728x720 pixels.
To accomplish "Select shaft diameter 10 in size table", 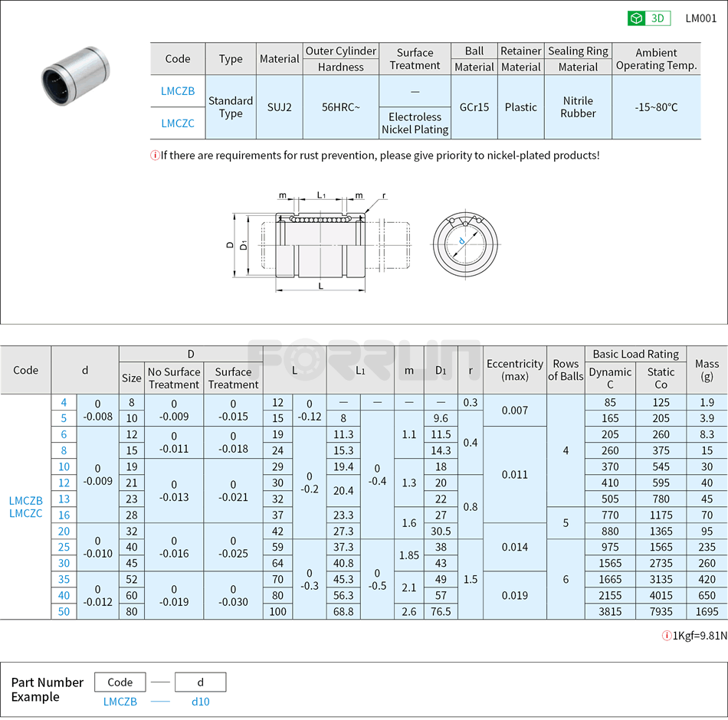I will pyautogui.click(x=64, y=466).
